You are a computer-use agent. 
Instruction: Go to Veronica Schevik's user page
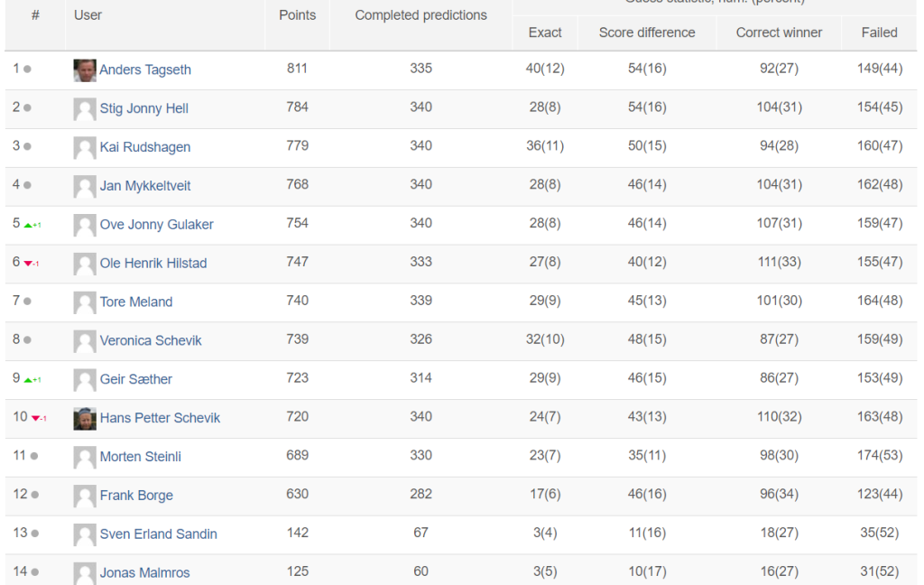[x=151, y=340]
